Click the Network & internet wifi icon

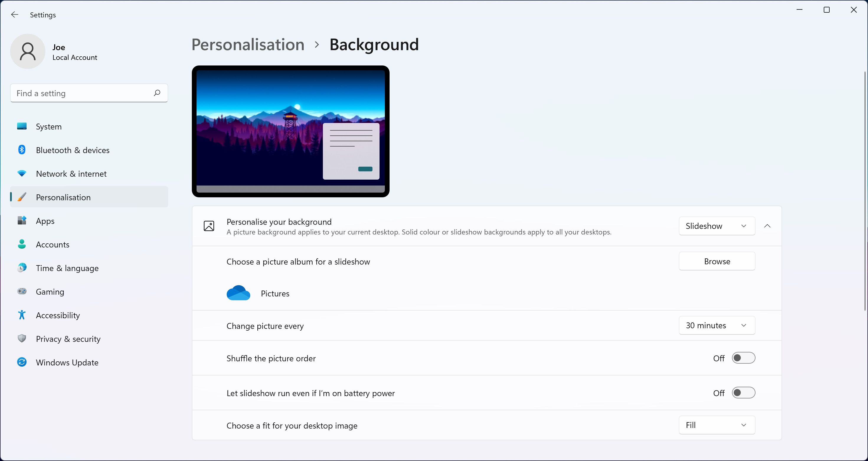click(x=22, y=174)
